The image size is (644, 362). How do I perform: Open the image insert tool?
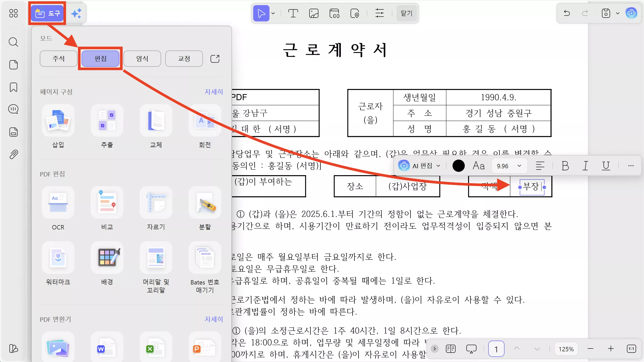(313, 13)
